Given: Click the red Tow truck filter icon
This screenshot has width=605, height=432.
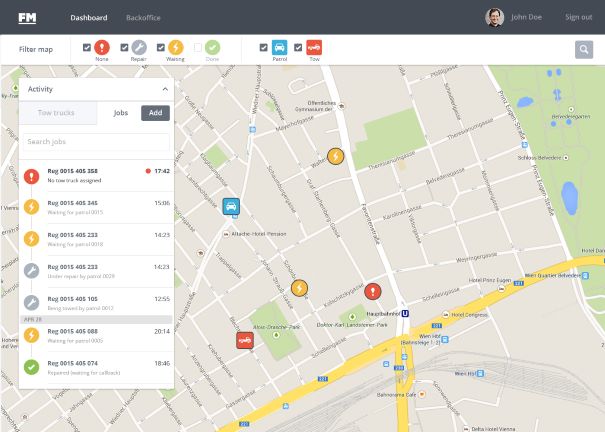Looking at the screenshot, I should point(314,47).
